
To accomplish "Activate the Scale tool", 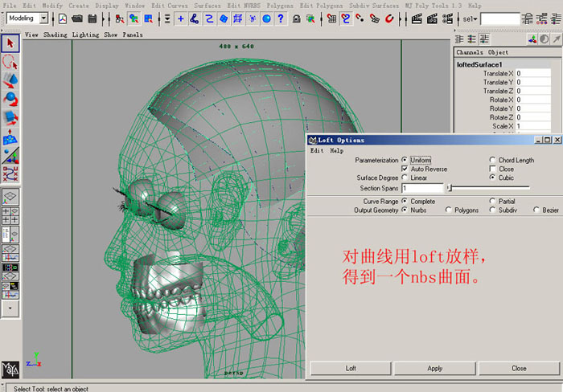I will [10, 117].
